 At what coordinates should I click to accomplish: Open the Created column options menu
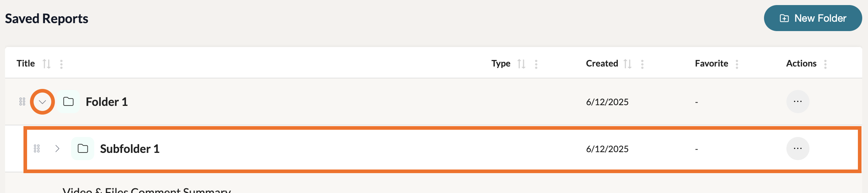click(x=642, y=64)
